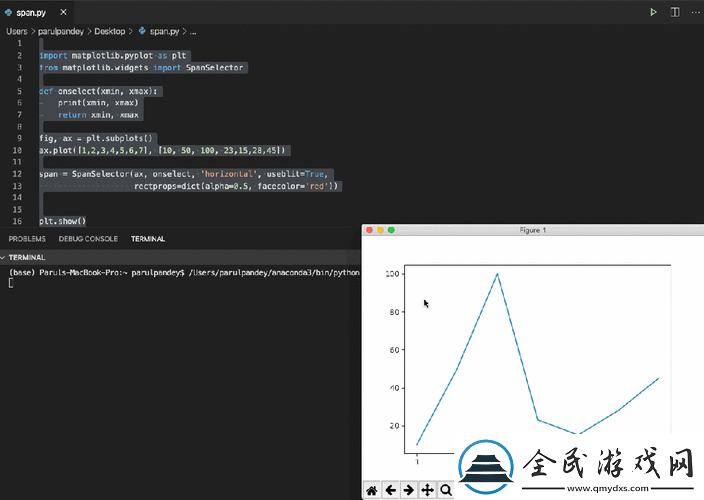Click the 'plt.show()' code line
The width and height of the screenshot is (704, 500).
(x=62, y=221)
